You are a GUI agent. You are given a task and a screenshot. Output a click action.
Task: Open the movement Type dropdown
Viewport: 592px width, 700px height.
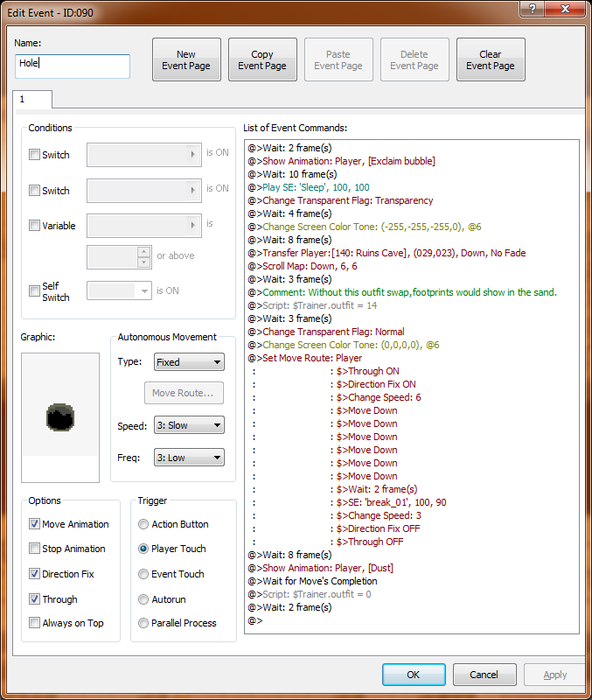pyautogui.click(x=188, y=361)
